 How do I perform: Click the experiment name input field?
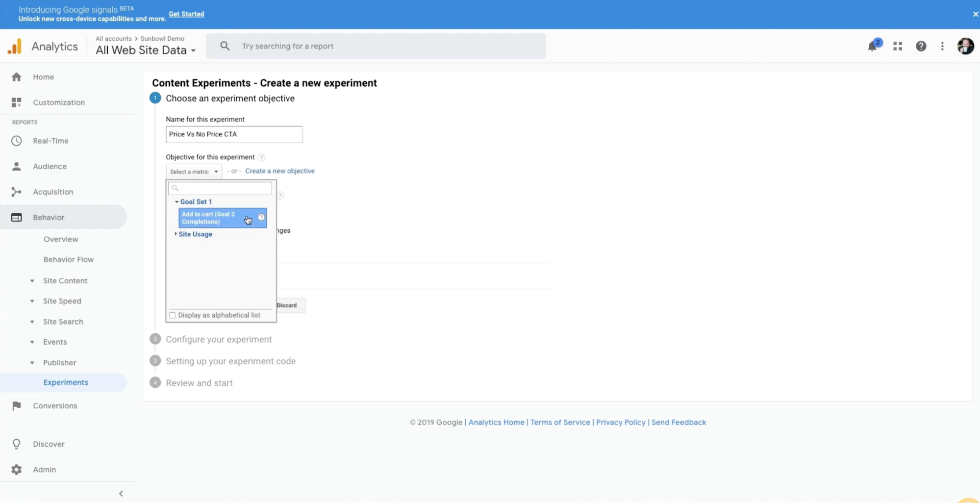click(x=234, y=134)
